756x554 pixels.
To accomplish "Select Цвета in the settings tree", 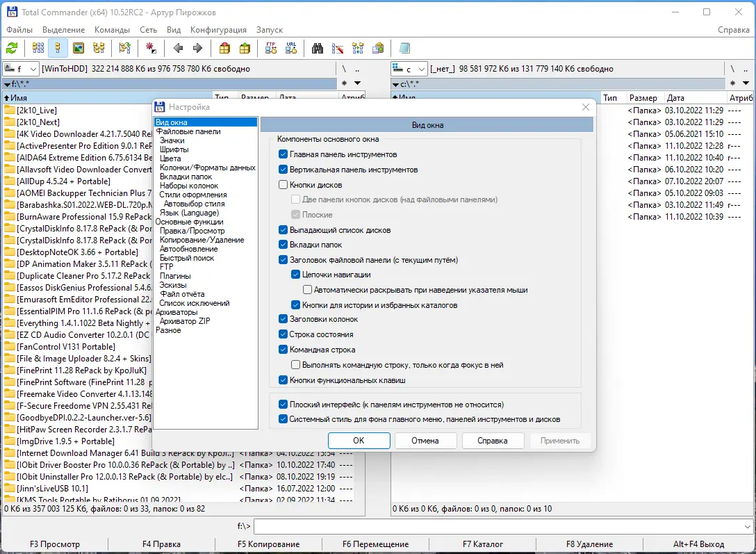I will click(x=170, y=158).
